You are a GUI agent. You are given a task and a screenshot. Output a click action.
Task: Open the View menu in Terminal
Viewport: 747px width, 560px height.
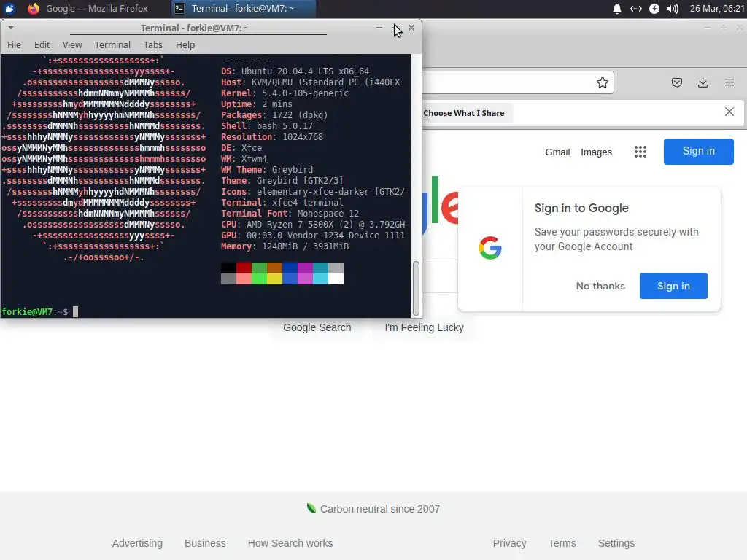tap(72, 44)
